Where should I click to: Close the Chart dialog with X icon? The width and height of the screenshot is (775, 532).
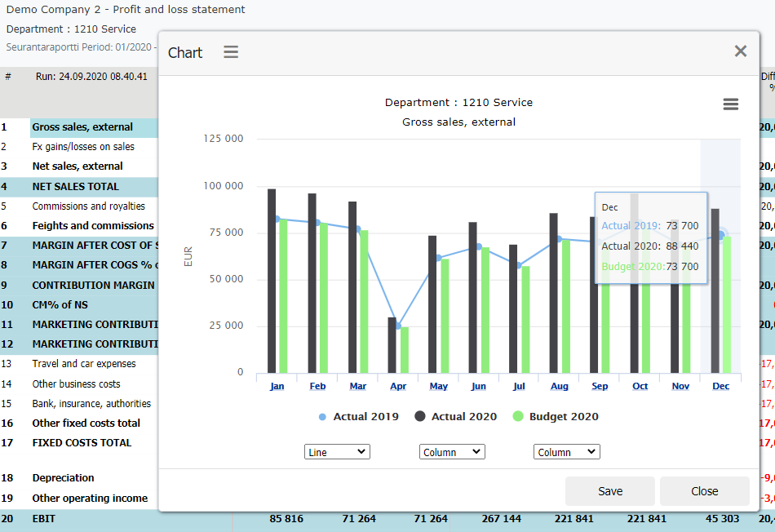pyautogui.click(x=740, y=51)
